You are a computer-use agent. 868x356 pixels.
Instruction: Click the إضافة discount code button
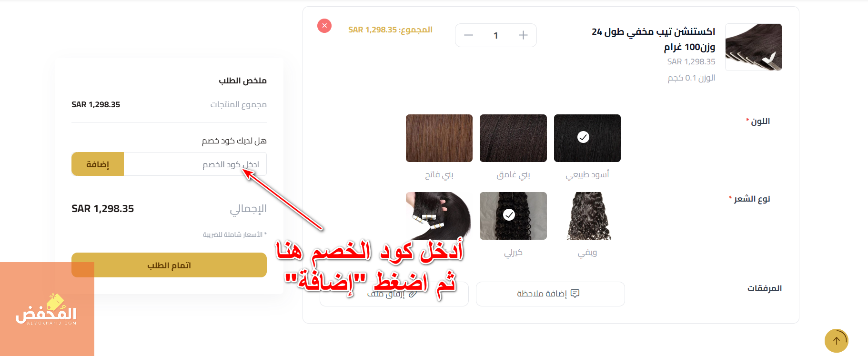98,164
